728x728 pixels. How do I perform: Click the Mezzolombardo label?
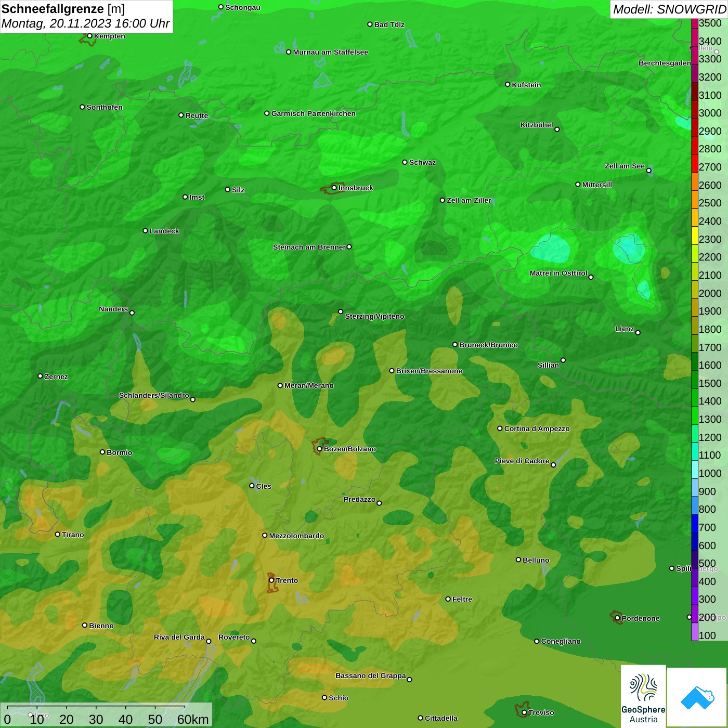click(296, 536)
